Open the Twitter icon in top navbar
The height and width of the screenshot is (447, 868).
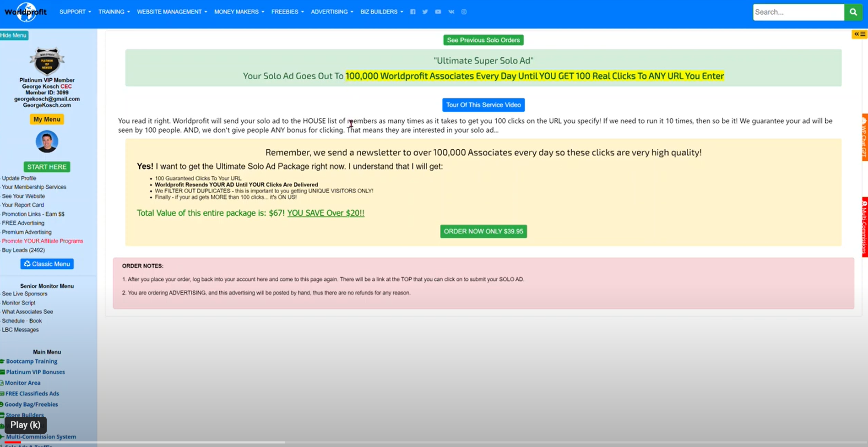pyautogui.click(x=425, y=12)
